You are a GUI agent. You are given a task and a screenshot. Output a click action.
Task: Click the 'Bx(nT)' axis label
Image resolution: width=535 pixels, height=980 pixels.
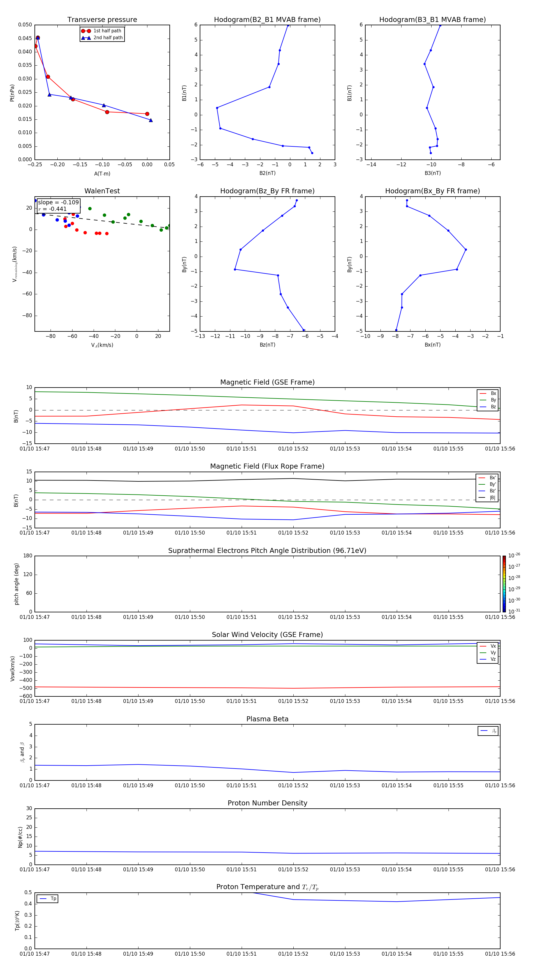click(x=432, y=345)
